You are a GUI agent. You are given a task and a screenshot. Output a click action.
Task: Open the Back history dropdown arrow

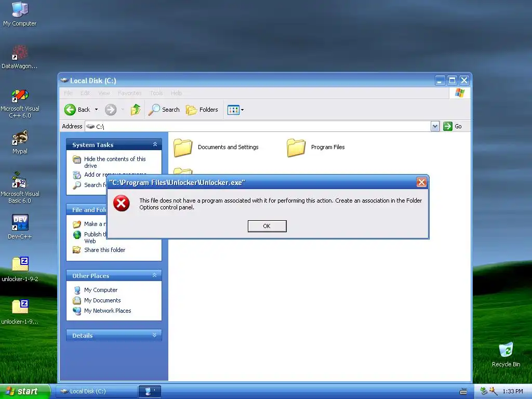pos(96,110)
